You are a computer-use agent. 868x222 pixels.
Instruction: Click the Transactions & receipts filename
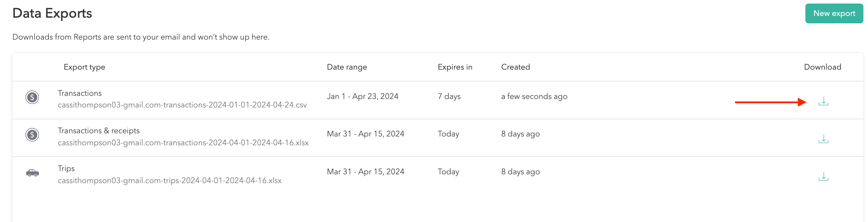(x=184, y=142)
